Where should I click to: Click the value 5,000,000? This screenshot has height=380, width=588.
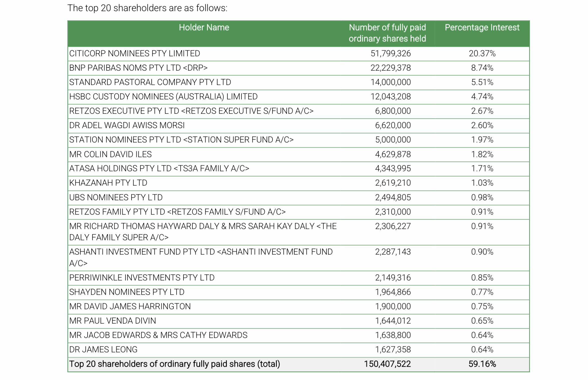click(x=393, y=140)
